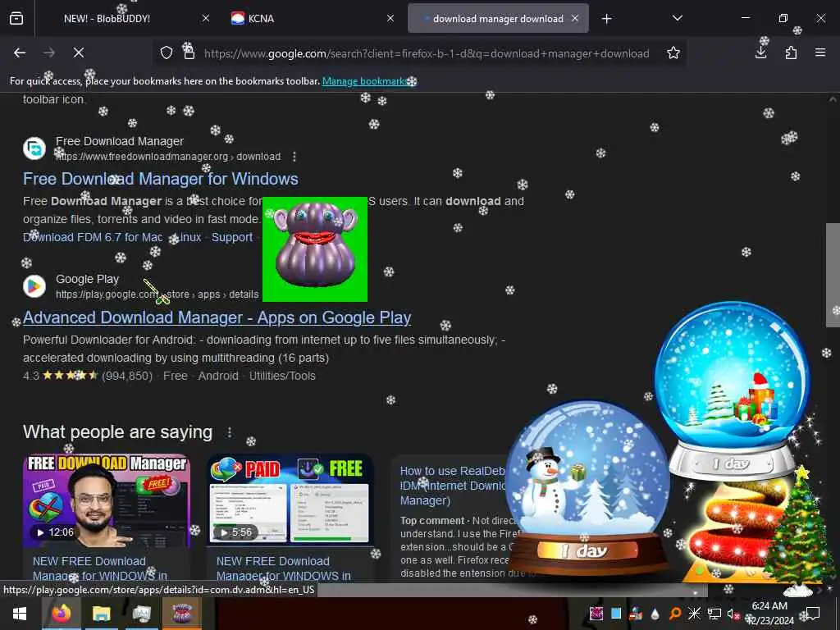Open the extensions puzzle icon
840x630 pixels.
[x=791, y=52]
